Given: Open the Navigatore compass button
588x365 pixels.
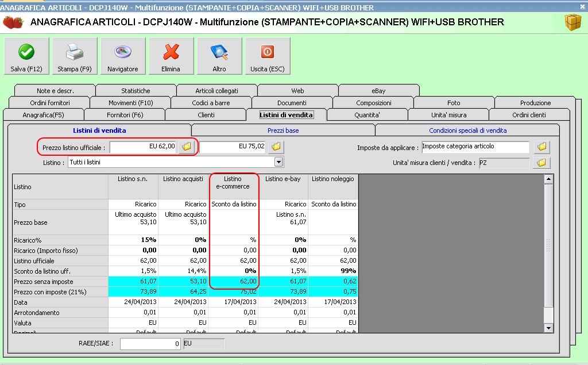Looking at the screenshot, I should tap(123, 56).
